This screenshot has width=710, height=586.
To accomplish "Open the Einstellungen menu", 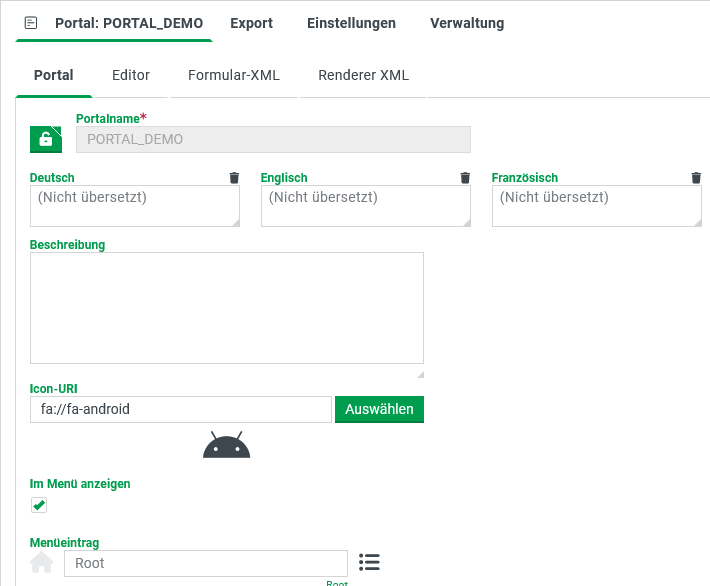I will pyautogui.click(x=351, y=23).
